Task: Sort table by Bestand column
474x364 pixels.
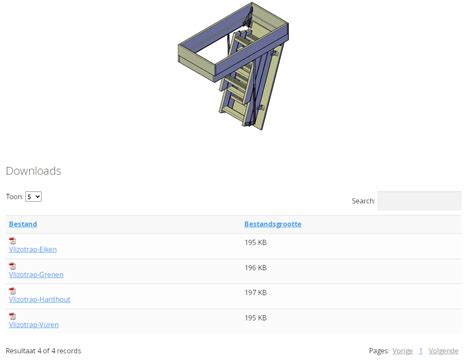Action: [23, 224]
